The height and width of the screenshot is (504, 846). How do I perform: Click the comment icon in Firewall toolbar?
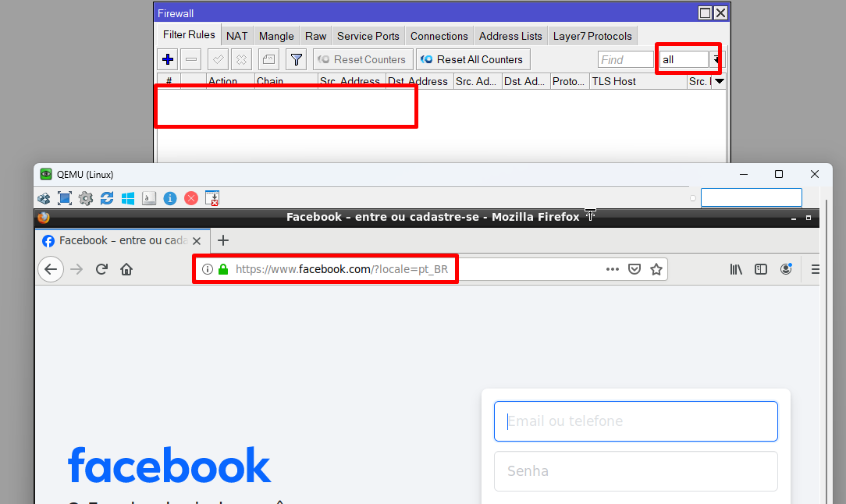click(x=268, y=59)
